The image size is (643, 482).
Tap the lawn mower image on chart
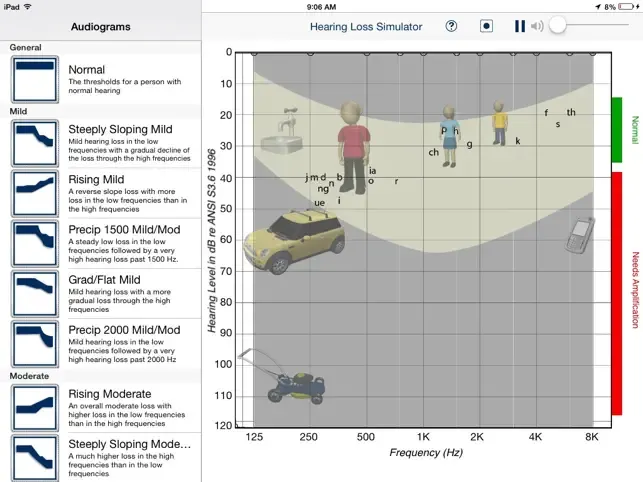click(282, 377)
